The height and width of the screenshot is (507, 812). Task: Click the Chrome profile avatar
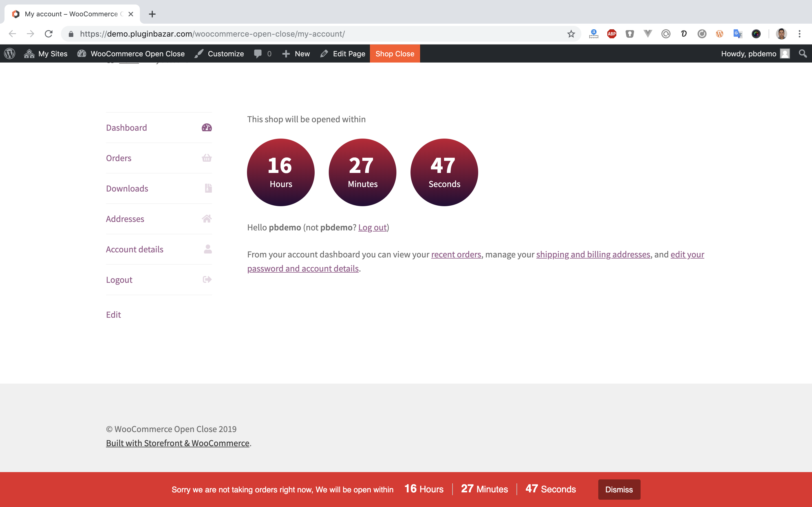[782, 34]
